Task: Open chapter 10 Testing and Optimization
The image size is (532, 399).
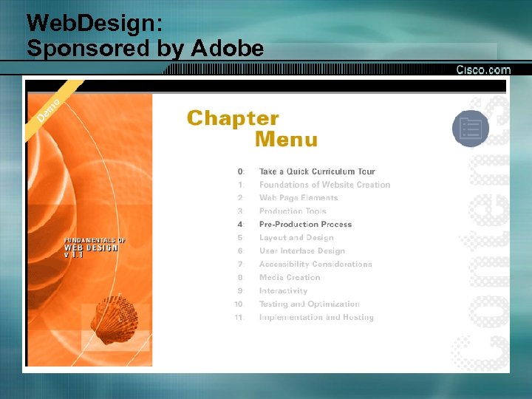Action: tap(310, 304)
